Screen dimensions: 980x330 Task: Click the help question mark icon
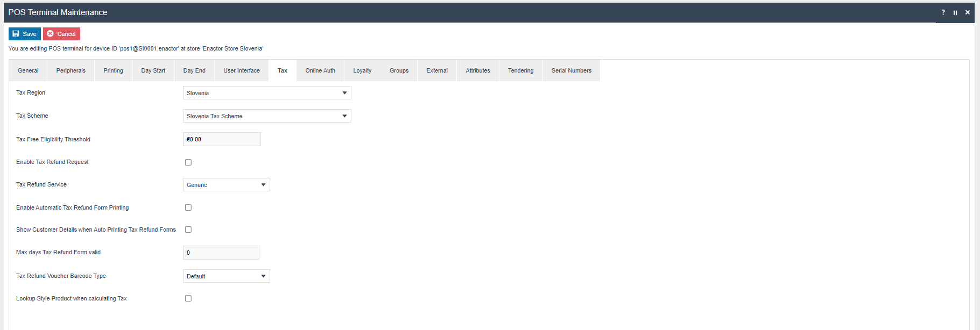point(943,12)
